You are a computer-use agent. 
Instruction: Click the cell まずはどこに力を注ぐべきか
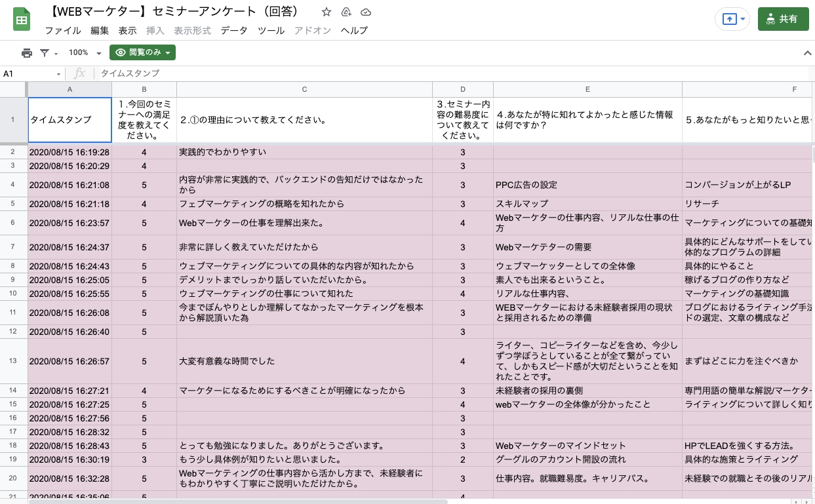[747, 361]
